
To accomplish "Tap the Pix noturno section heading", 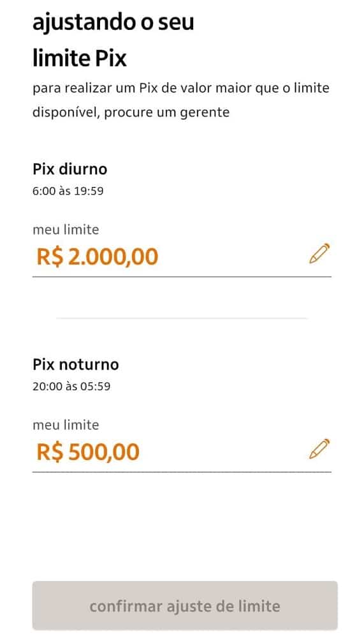I will (76, 364).
